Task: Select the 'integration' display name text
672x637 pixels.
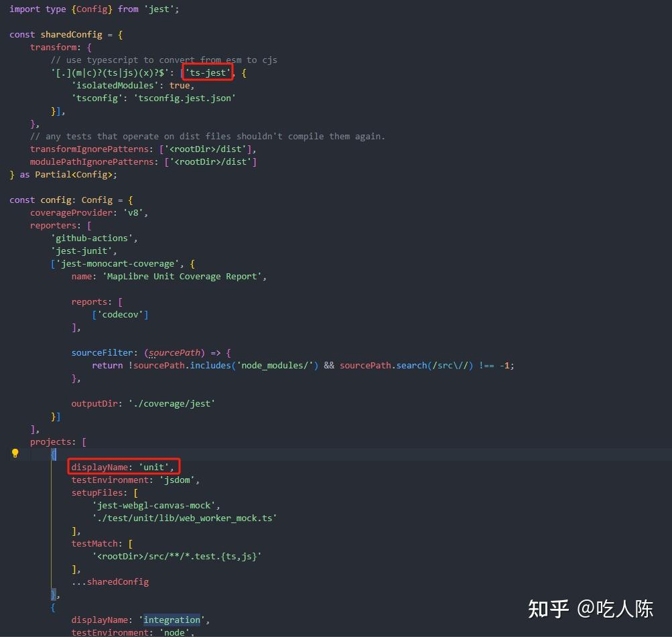Action: click(172, 620)
